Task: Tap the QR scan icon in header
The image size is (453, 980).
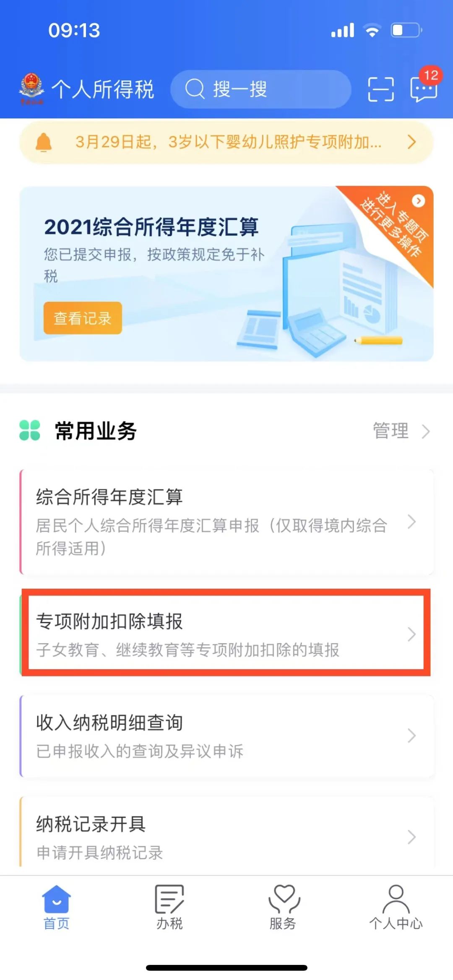Action: (381, 89)
